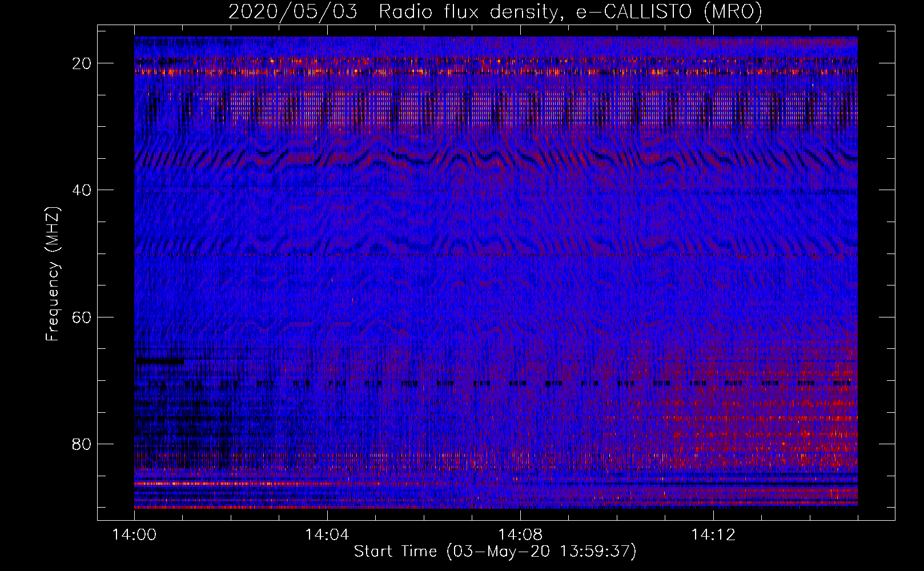Click the 20 frequency tick label

tap(82, 63)
